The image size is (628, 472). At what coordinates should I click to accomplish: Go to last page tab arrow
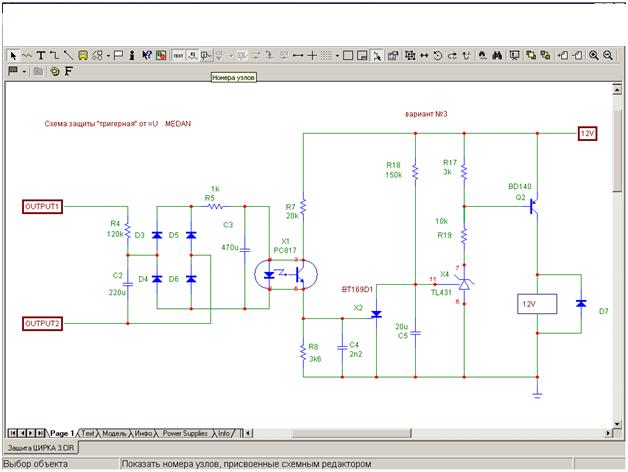click(x=40, y=433)
